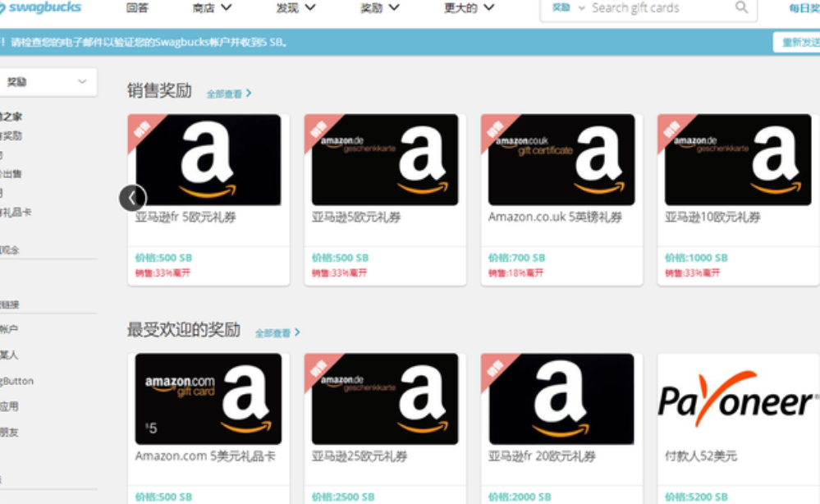The image size is (820, 504).
Task: Click the Amazon.co.uk 5英镑礼券 title
Action: 556,217
